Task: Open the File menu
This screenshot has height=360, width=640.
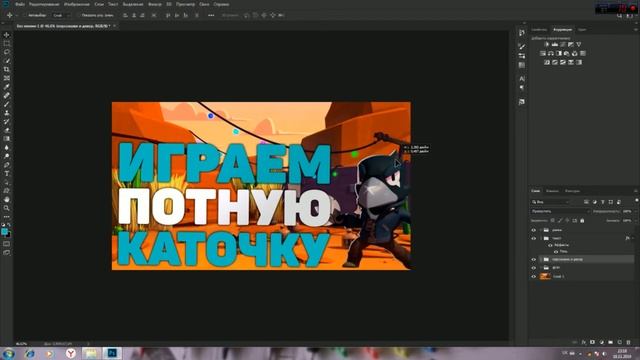Action: (x=20, y=4)
